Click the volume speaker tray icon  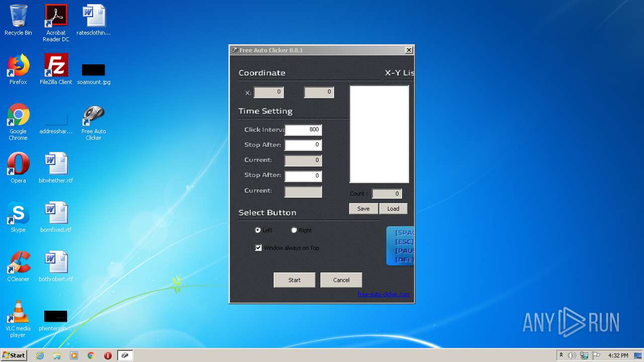pyautogui.click(x=572, y=355)
